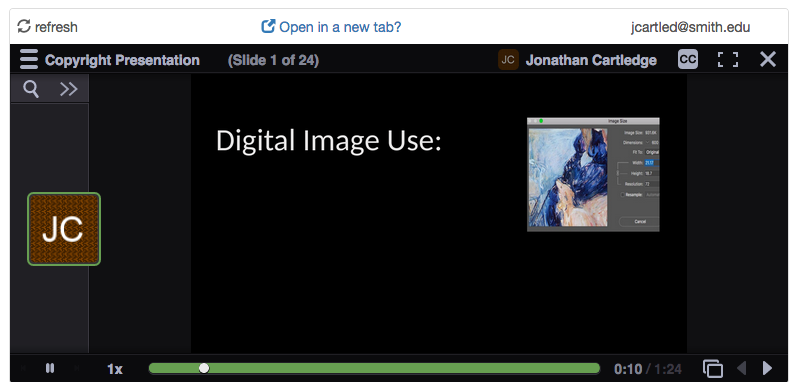Click the search magnifier icon
The height and width of the screenshot is (382, 790).
coord(31,89)
